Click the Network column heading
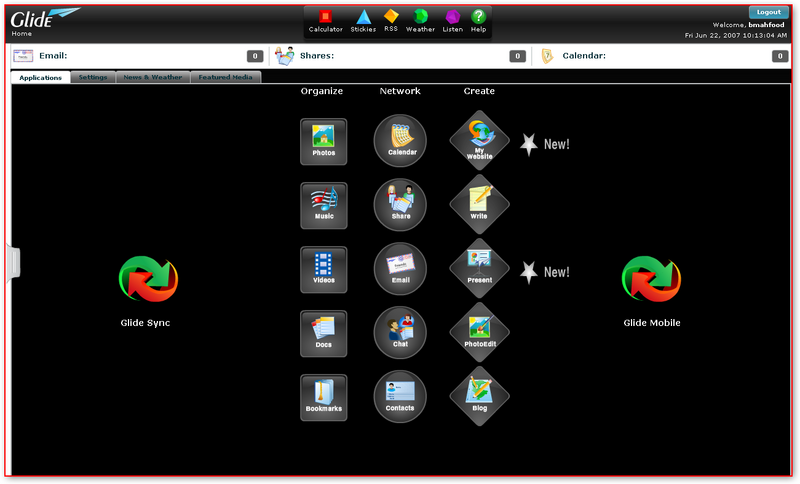The height and width of the screenshot is (484, 800). tap(400, 91)
